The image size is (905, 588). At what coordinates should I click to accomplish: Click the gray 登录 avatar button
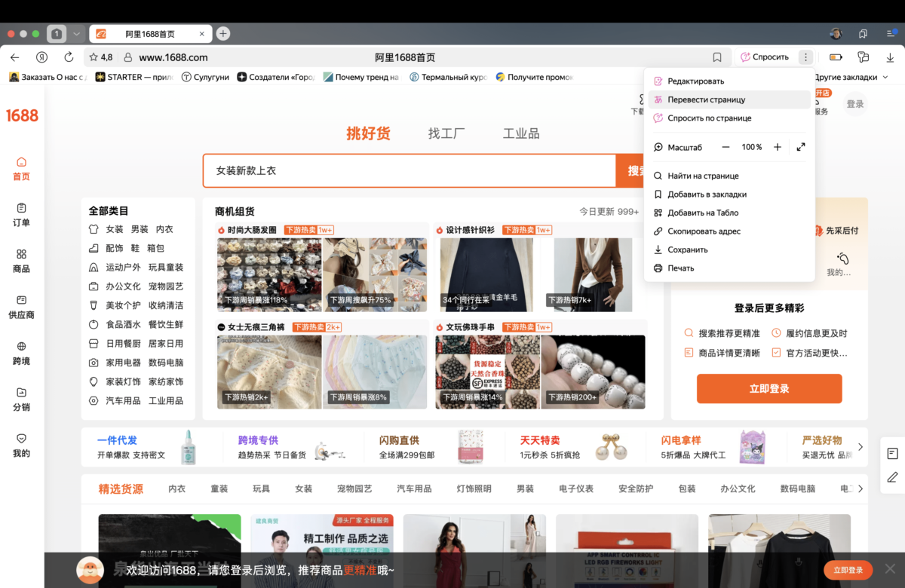pos(854,104)
